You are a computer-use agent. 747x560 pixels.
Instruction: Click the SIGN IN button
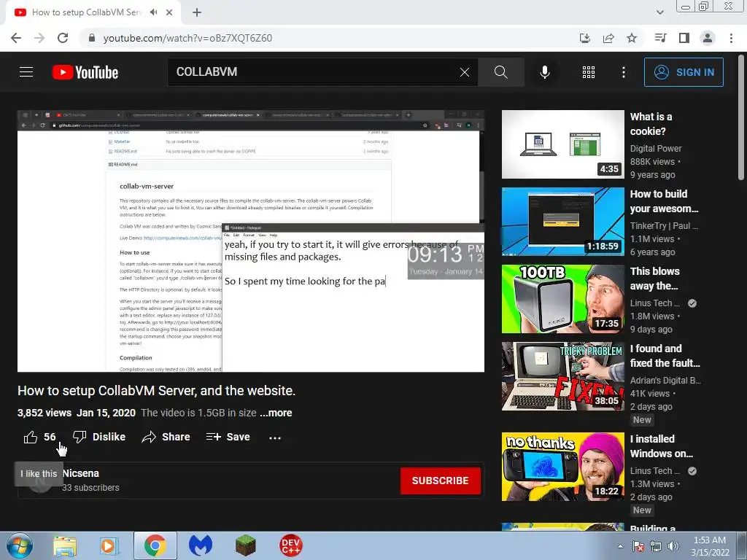(x=684, y=72)
